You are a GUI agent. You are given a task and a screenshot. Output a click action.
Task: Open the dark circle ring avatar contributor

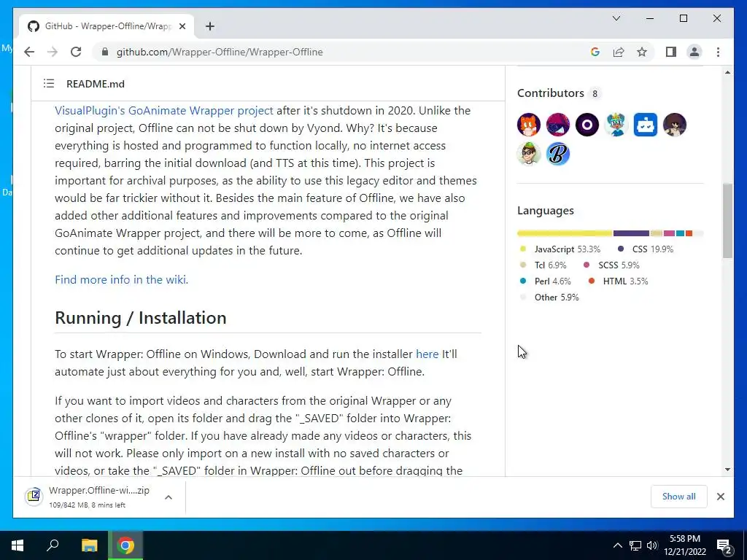[587, 125]
